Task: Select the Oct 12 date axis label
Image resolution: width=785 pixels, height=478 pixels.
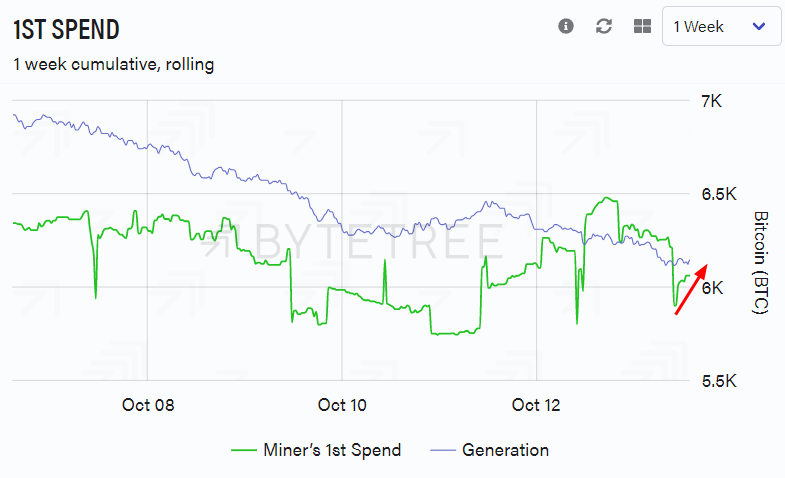Action: pos(538,405)
